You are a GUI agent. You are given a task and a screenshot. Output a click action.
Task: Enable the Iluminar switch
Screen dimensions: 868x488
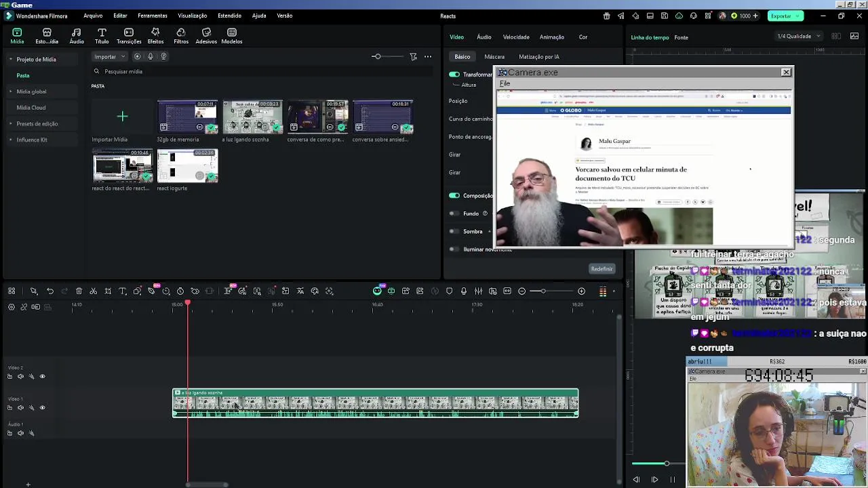[454, 249]
